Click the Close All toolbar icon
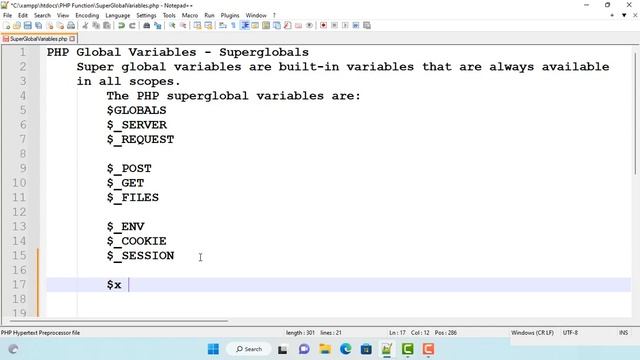 coord(60,25)
